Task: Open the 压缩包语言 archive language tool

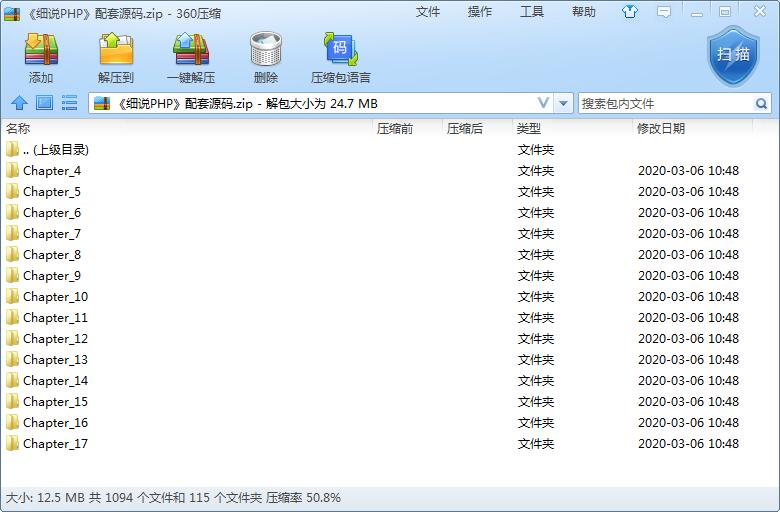Action: pos(341,56)
